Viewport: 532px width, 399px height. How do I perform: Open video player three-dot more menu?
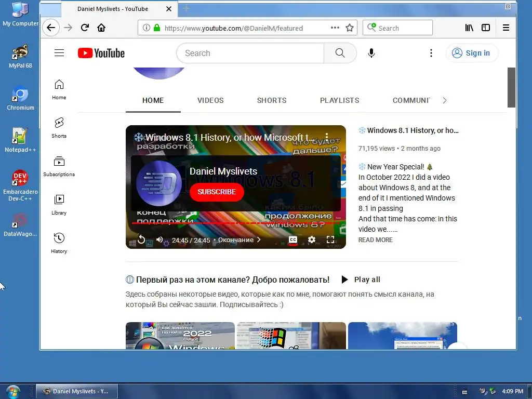[x=327, y=137]
